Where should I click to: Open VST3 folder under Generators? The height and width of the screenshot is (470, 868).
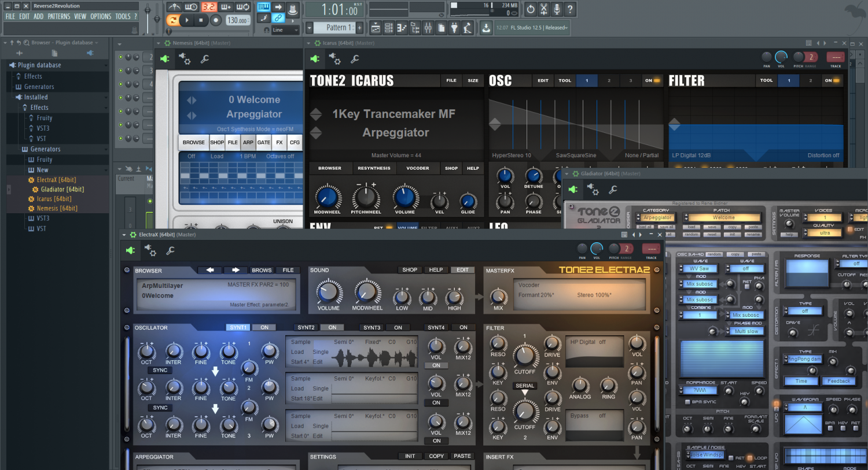[43, 219]
